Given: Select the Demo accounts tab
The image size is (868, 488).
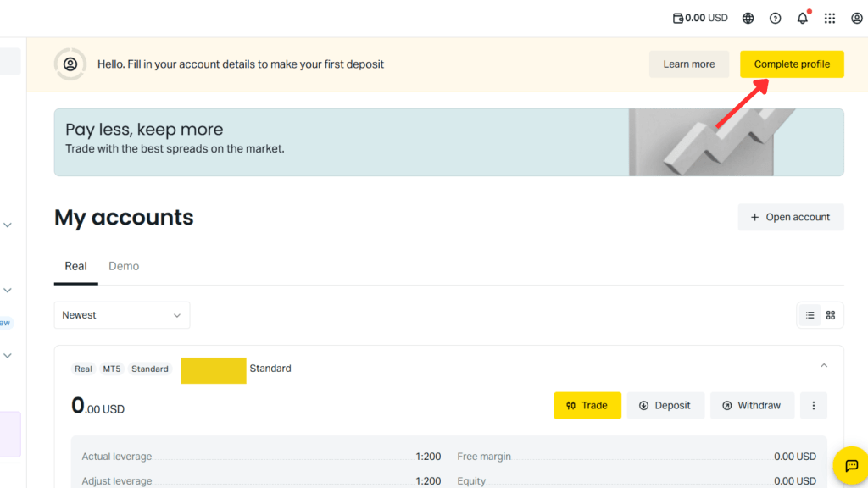Looking at the screenshot, I should point(124,266).
